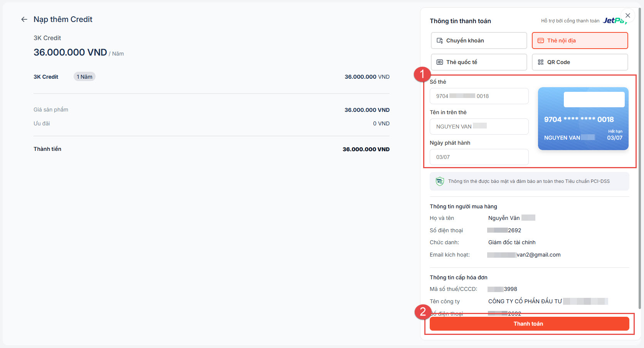
Task: Click the Chuyển khoản bank transfer icon
Action: point(439,41)
